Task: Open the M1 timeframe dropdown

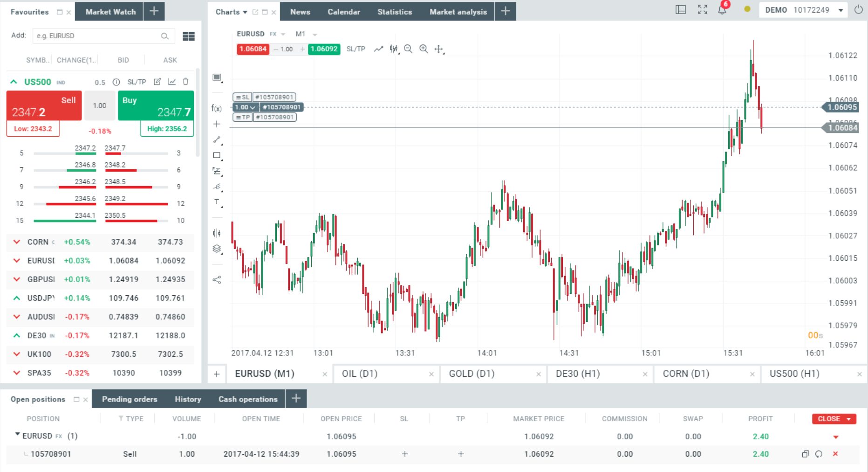Action: (306, 34)
